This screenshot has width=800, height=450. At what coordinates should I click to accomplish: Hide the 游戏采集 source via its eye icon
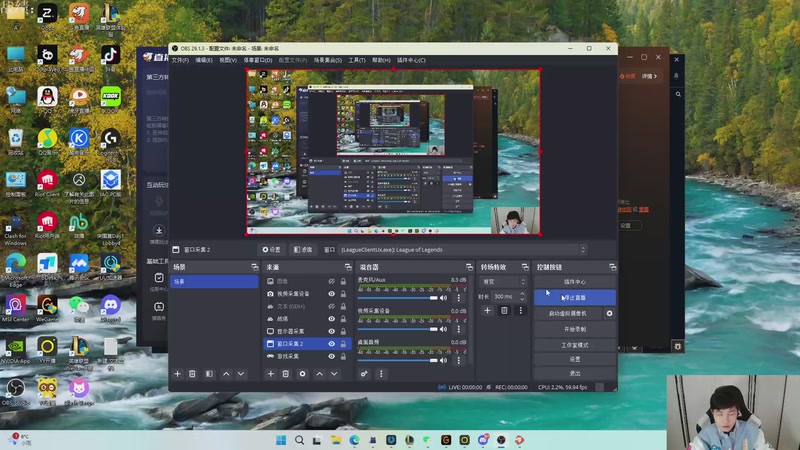(x=332, y=357)
